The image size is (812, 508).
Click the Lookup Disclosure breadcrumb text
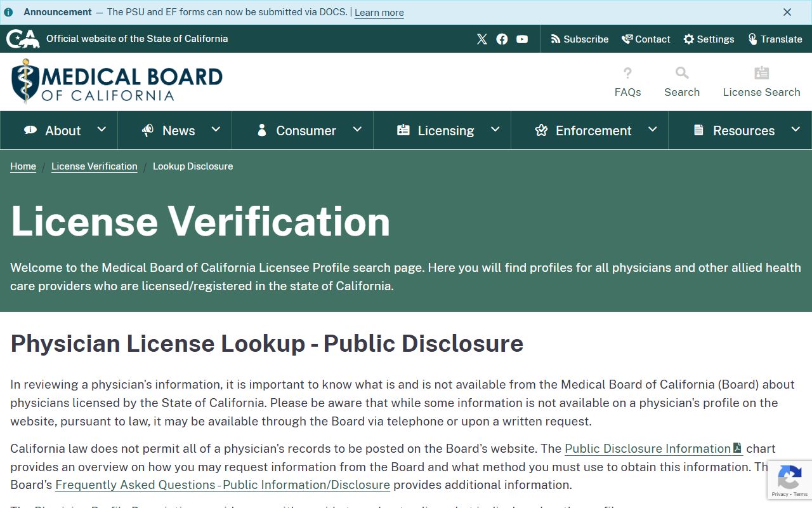point(193,166)
